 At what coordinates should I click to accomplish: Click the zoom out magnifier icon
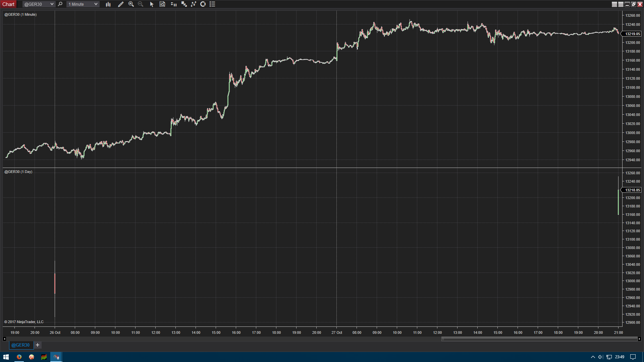(141, 4)
